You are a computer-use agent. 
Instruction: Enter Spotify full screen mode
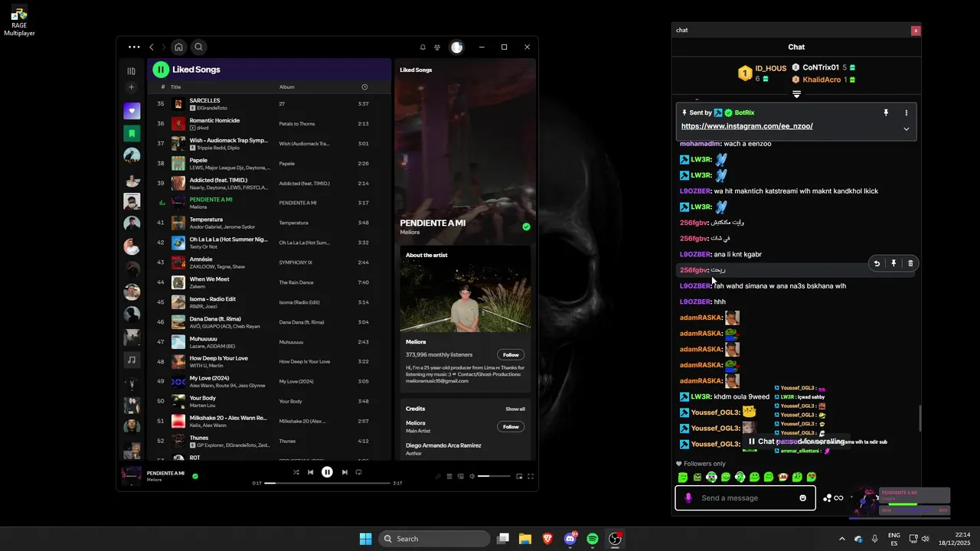pyautogui.click(x=531, y=476)
